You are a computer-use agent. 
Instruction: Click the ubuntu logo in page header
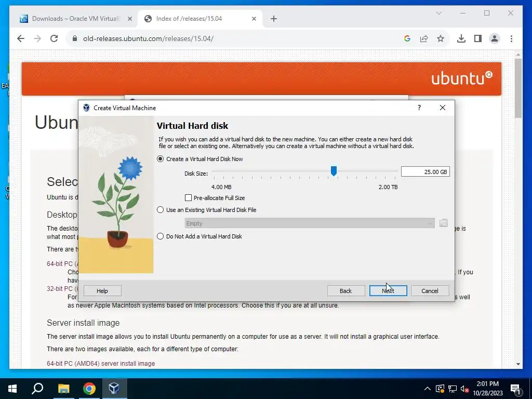point(461,78)
